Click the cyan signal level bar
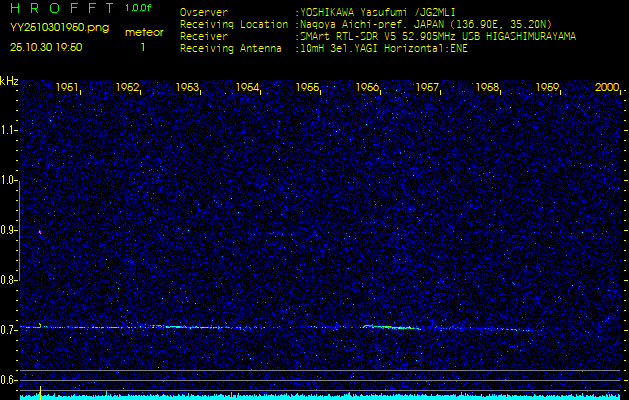Image resolution: width=629 pixels, height=400 pixels. click(320, 397)
